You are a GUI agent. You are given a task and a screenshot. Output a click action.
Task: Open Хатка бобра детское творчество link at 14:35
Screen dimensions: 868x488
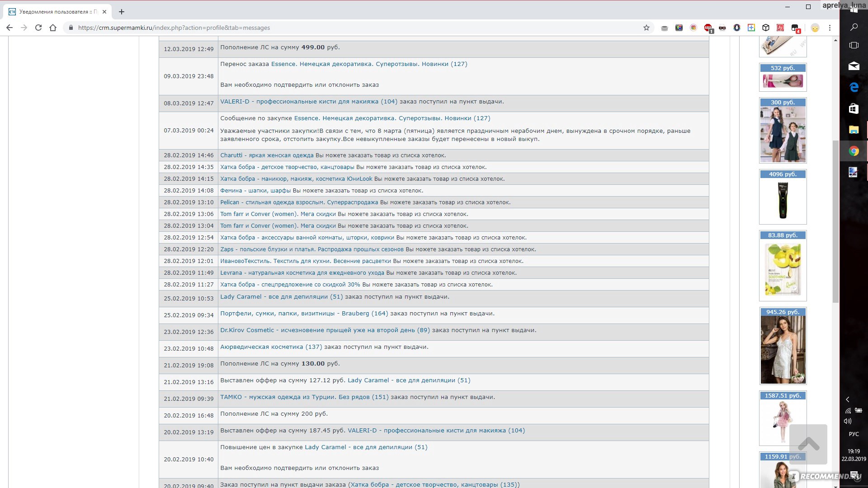287,167
